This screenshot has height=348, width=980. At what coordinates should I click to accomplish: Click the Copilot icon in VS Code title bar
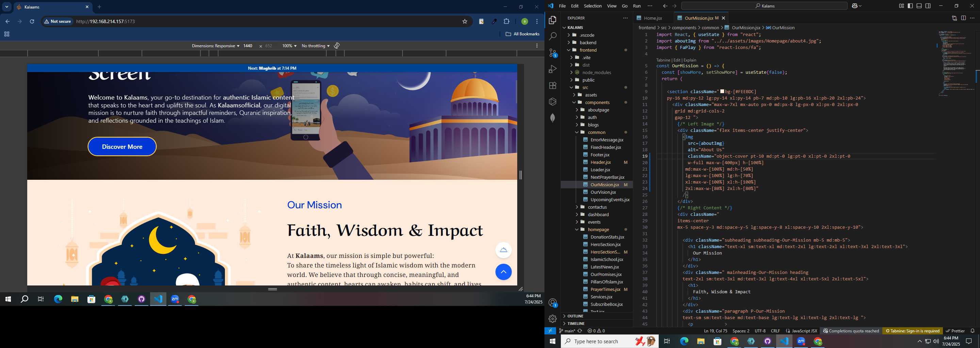(x=855, y=6)
